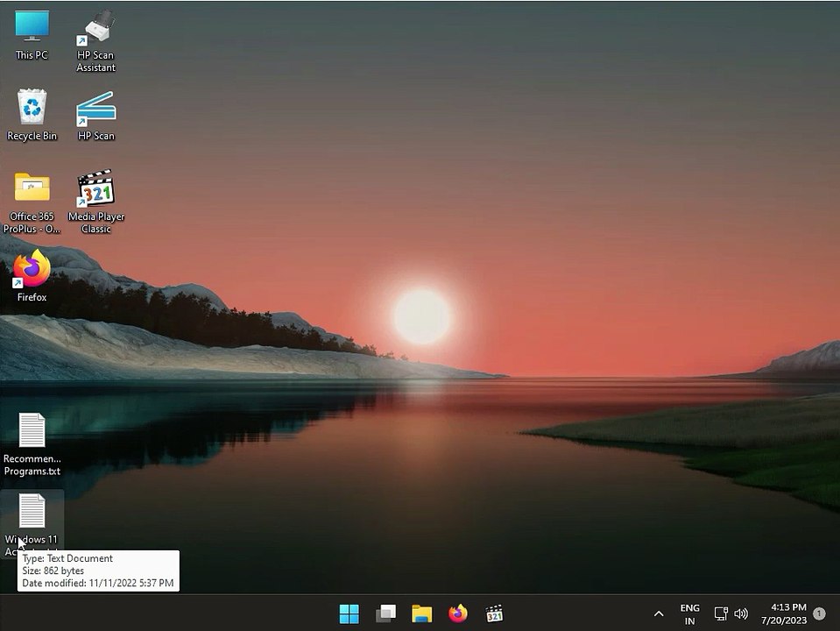
Task: Select the Recommended Programs.txt file
Action: click(32, 444)
